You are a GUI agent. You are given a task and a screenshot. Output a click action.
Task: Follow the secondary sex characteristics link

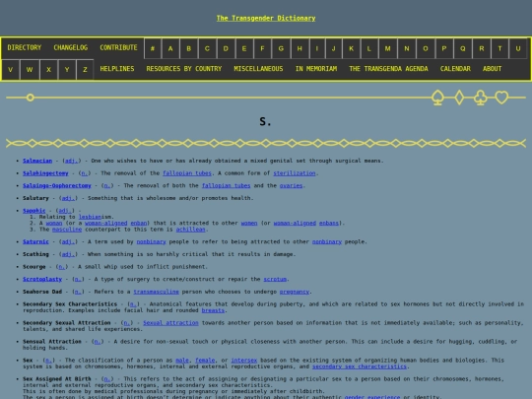click(360, 366)
